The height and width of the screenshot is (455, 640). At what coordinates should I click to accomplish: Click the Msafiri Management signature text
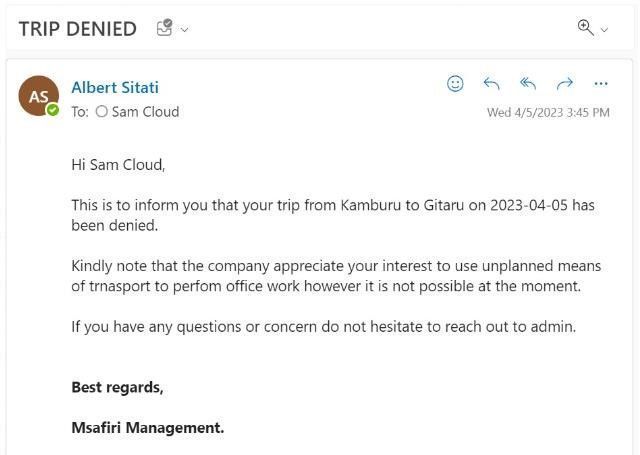coord(147,427)
